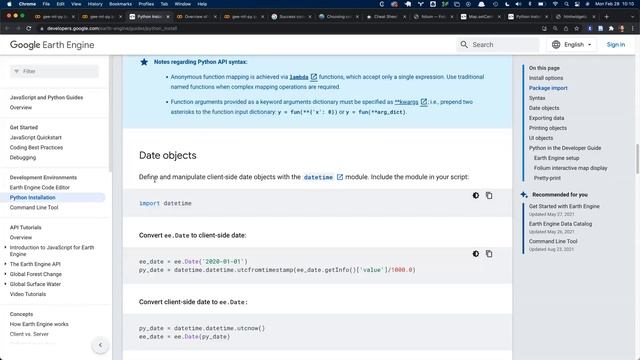640x360 pixels.
Task: Click the browser forward arrow
Action: click(x=18, y=29)
